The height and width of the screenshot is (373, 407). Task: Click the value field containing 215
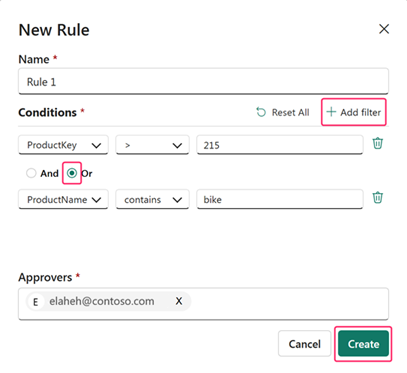click(x=280, y=145)
